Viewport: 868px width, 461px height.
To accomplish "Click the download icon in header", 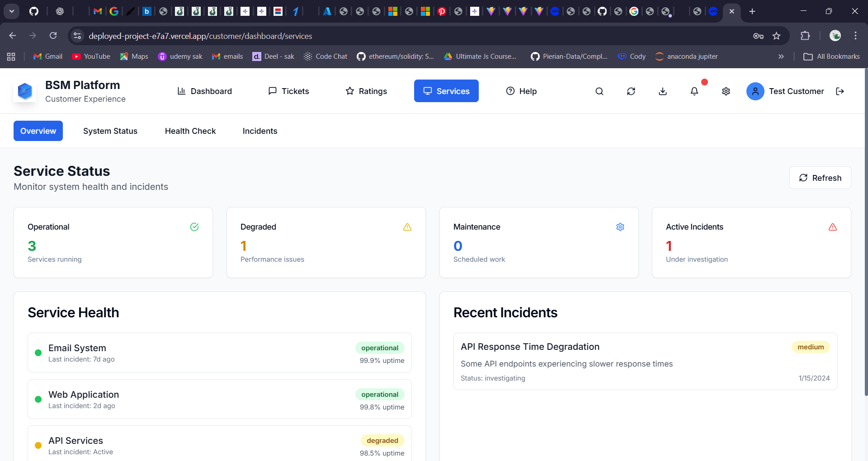I will 663,91.
